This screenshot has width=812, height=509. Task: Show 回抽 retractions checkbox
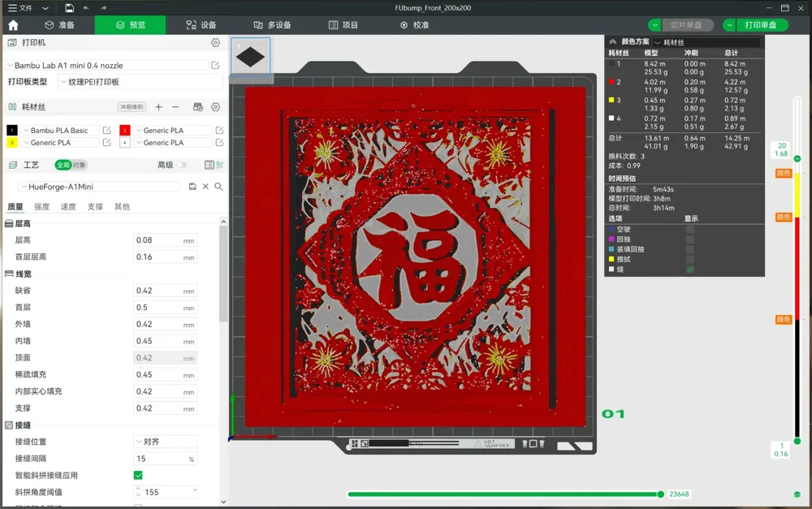pos(689,239)
